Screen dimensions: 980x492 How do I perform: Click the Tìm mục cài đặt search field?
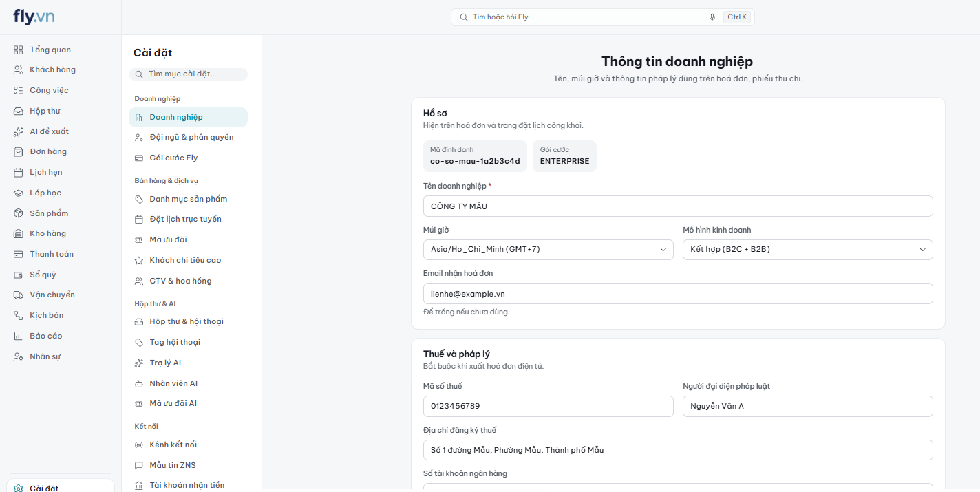(x=188, y=74)
